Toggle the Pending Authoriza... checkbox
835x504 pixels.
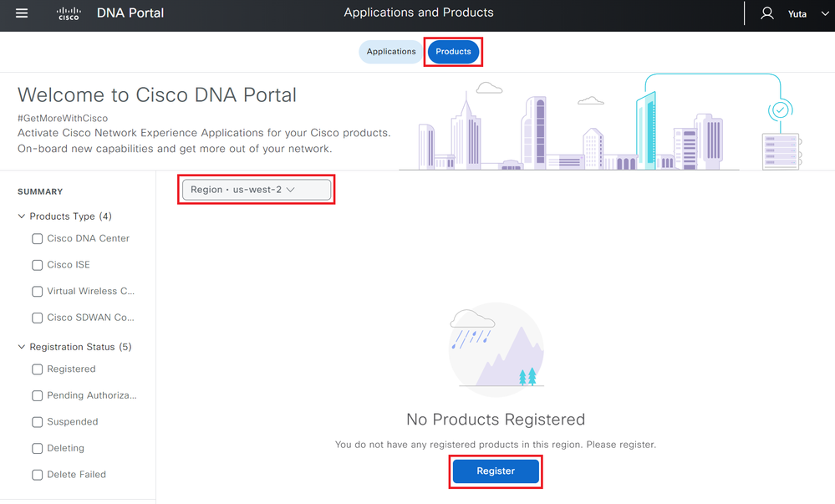pos(38,395)
